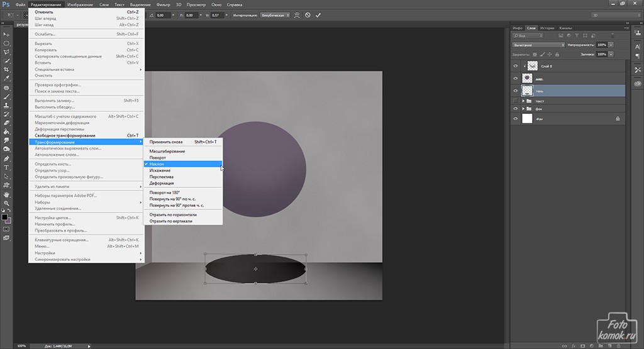The width and height of the screenshot is (644, 349).
Task: Open the blend mode dropdown in Layers panel
Action: (538, 45)
